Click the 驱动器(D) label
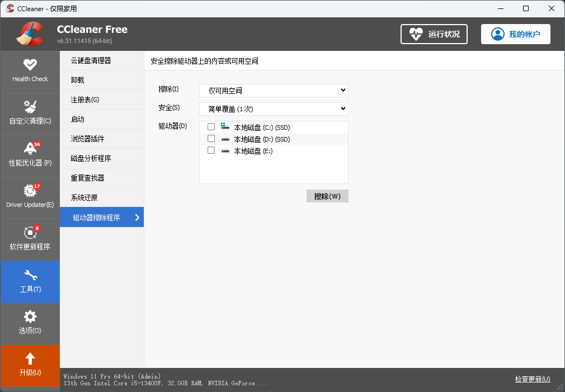565x392 pixels. 173,126
